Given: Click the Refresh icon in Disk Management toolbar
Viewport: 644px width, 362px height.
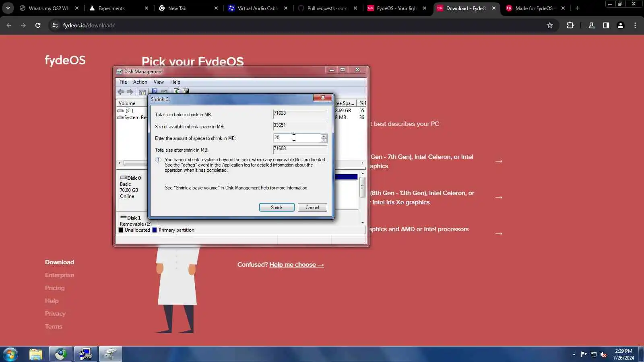Looking at the screenshot, I should pos(176,91).
